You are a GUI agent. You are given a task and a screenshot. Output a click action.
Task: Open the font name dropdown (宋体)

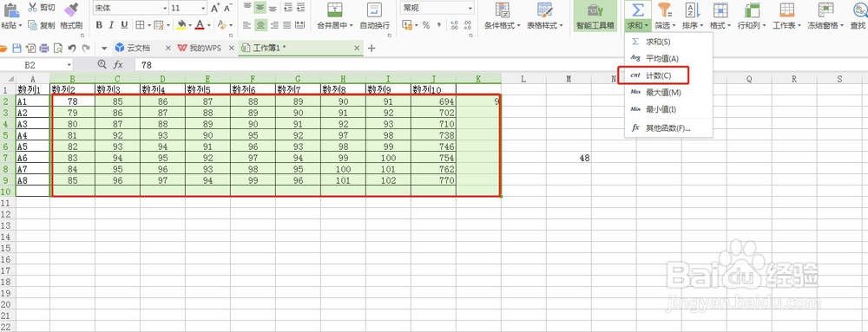164,9
